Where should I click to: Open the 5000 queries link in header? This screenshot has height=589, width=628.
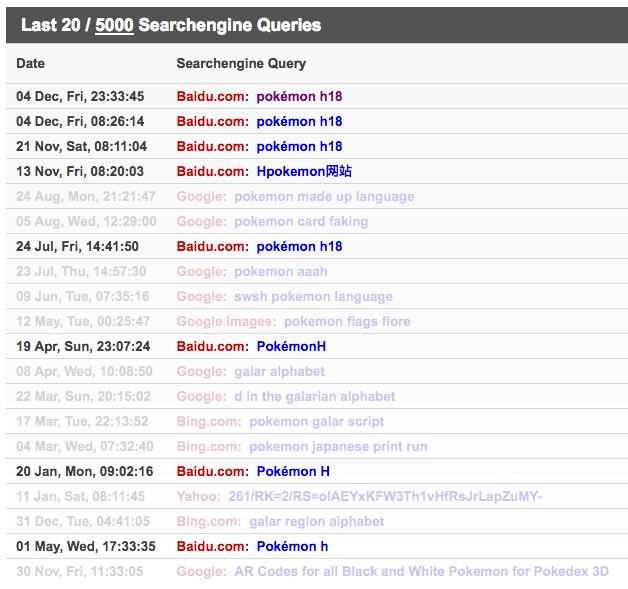114,25
